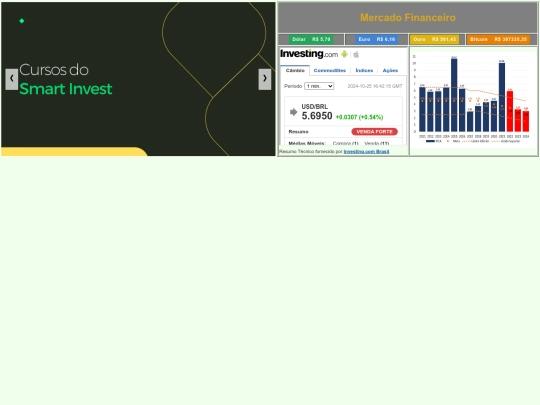Open the Investing.com Apple app icon
The height and width of the screenshot is (405, 540).
(356, 54)
